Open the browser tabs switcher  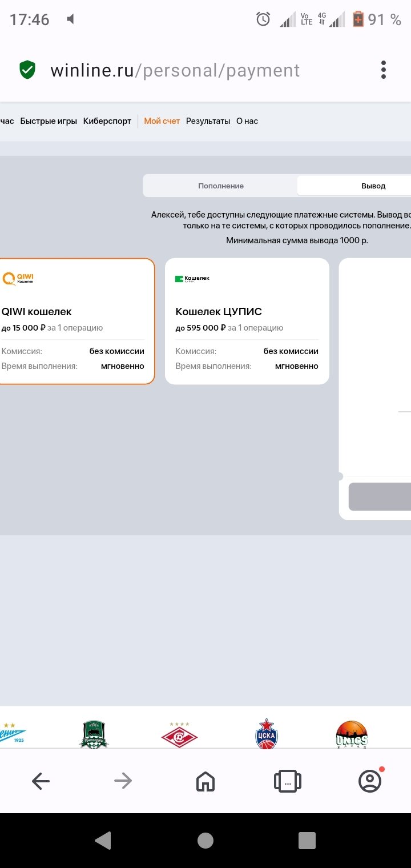[x=288, y=781]
